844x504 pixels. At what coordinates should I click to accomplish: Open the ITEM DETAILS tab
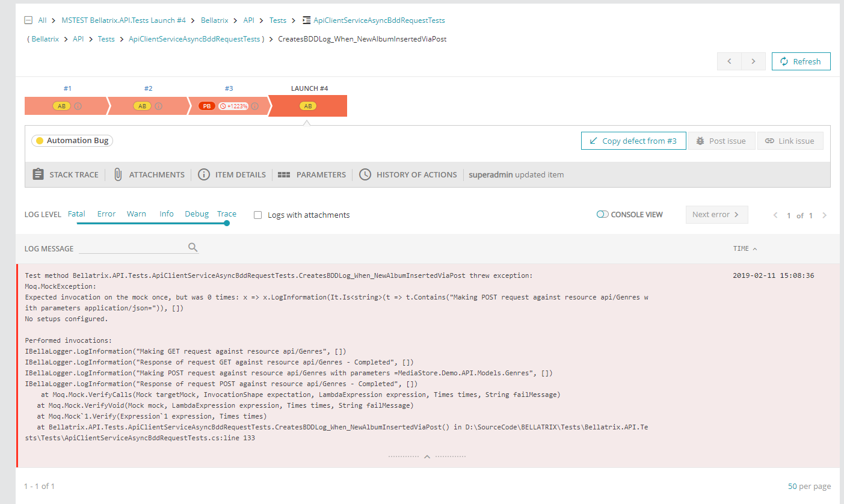232,174
